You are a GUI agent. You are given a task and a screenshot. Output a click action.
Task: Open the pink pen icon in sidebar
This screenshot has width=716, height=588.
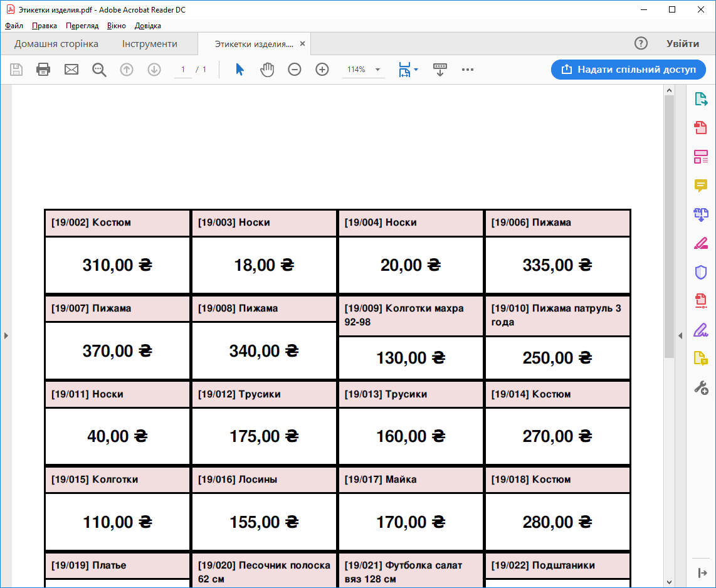point(701,243)
